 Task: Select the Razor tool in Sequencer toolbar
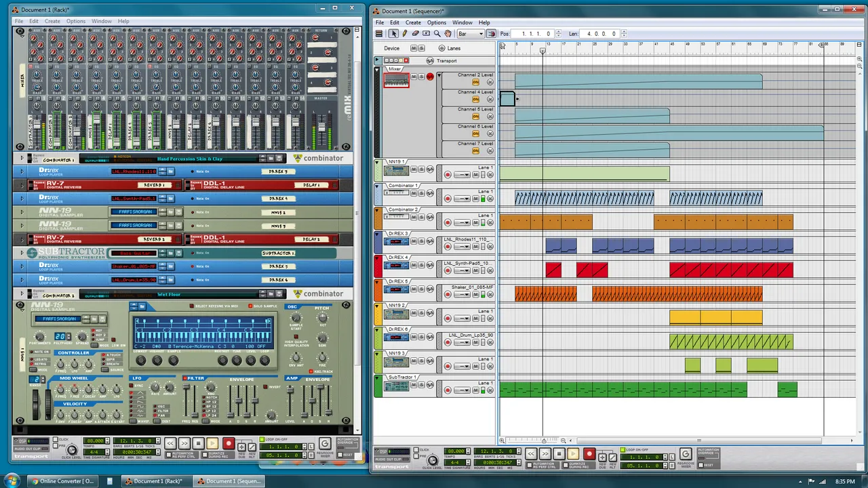(426, 33)
